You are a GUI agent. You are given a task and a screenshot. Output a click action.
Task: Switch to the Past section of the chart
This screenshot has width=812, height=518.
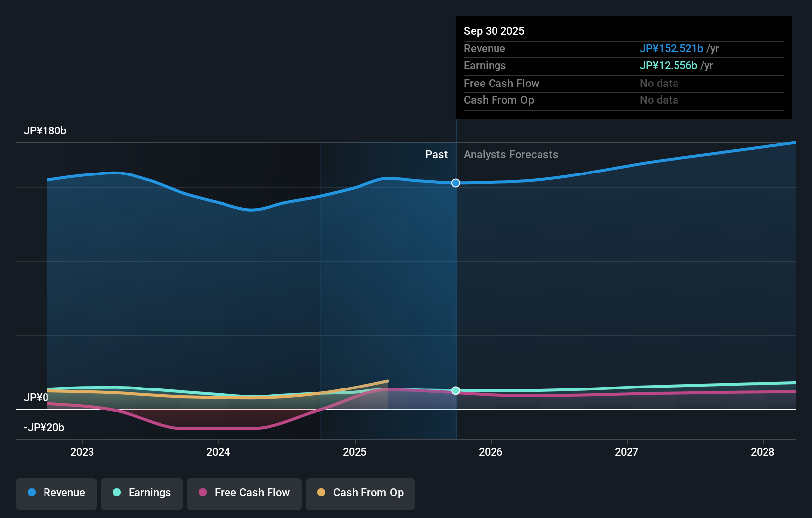[436, 154]
